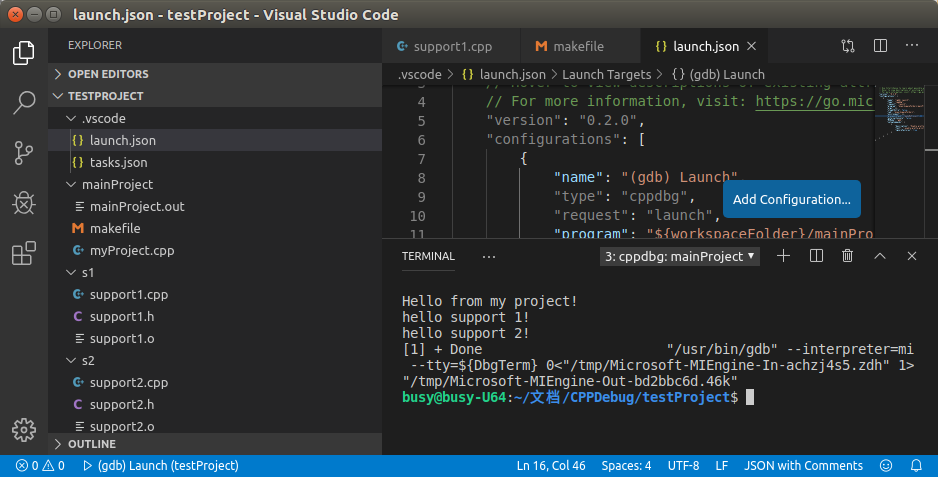Open the Source Control view
Screen dimensions: 938x477
pos(23,153)
